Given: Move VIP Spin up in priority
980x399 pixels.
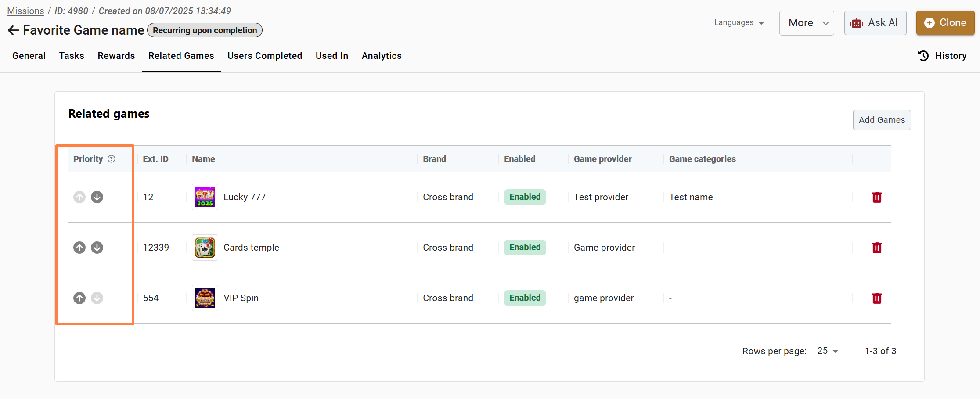Looking at the screenshot, I should tap(79, 298).
